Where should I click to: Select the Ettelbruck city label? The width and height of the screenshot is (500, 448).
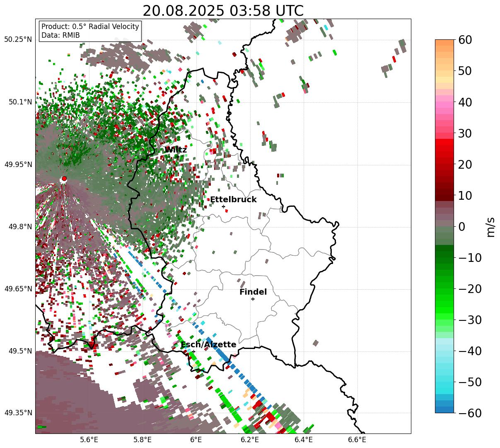233,199
